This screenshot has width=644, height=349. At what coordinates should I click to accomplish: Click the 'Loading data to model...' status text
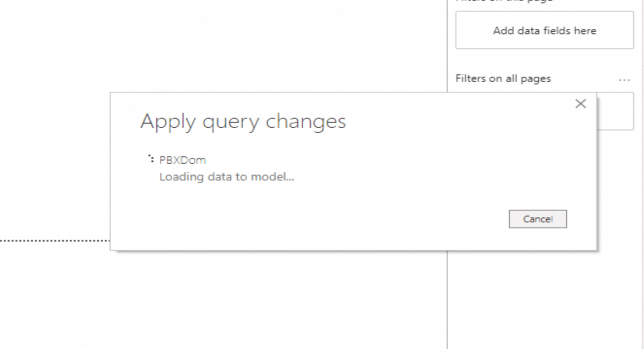point(226,177)
